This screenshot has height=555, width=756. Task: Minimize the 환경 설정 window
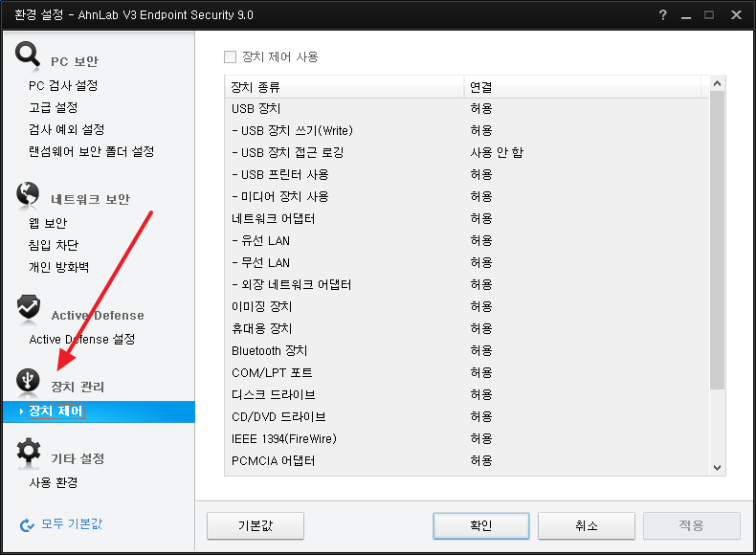pyautogui.click(x=686, y=15)
